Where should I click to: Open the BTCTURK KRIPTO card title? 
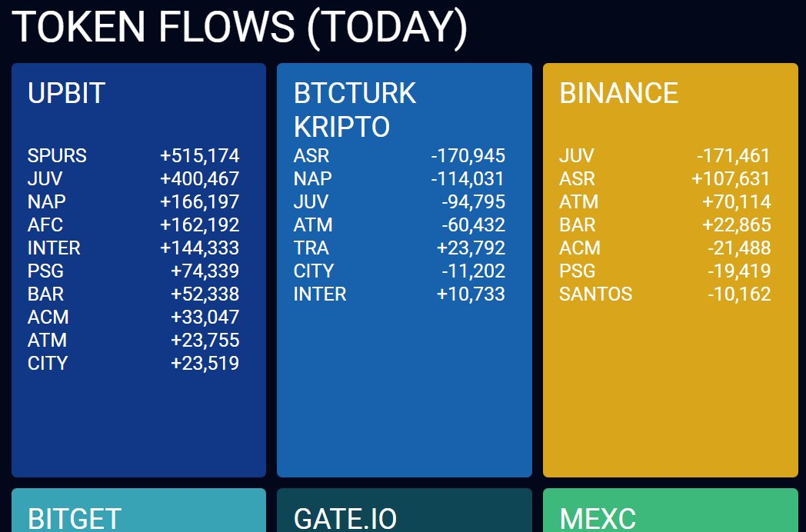tap(355, 109)
